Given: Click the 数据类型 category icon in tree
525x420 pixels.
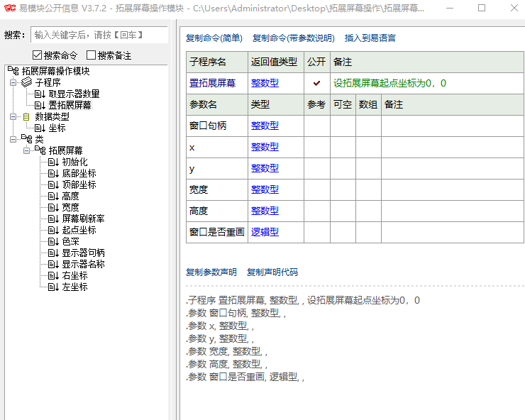Looking at the screenshot, I should [26, 116].
